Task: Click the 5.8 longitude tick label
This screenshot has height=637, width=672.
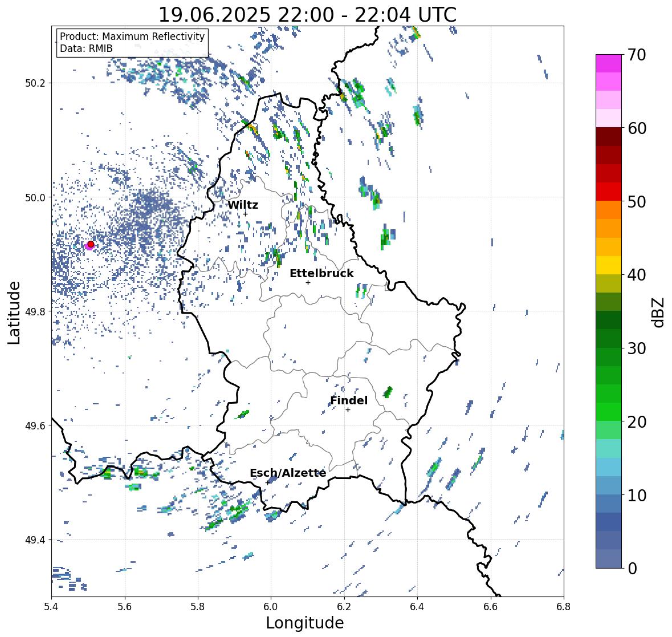Action: (198, 607)
